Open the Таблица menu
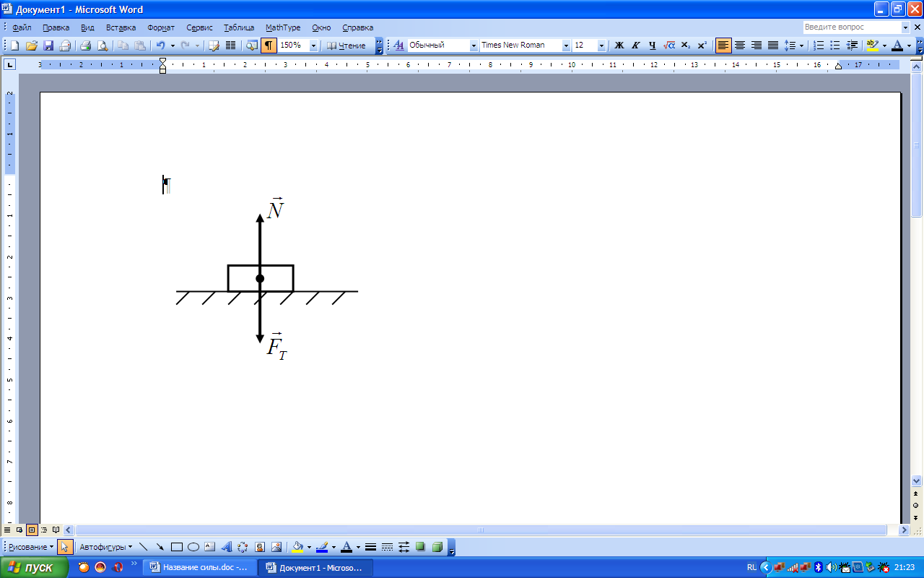 [x=239, y=27]
